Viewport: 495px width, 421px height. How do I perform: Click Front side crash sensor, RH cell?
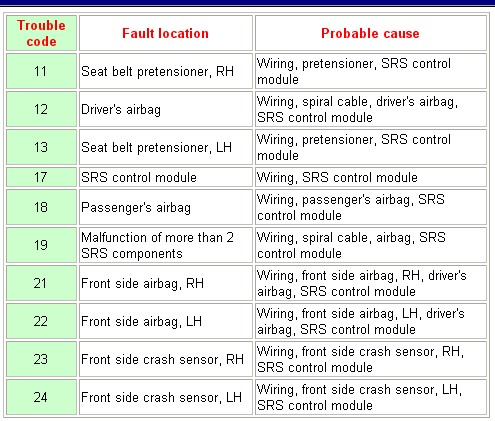tap(166, 359)
